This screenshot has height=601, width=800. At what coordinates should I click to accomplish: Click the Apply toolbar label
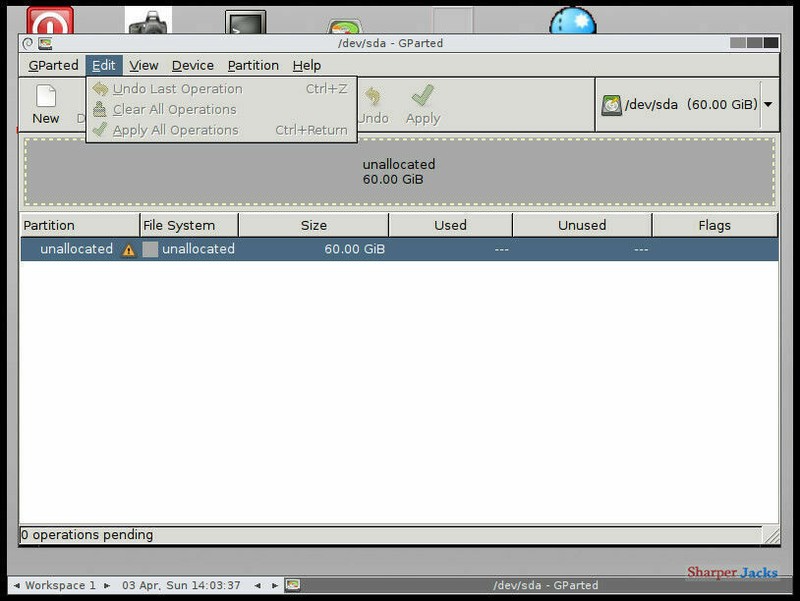coord(423,118)
